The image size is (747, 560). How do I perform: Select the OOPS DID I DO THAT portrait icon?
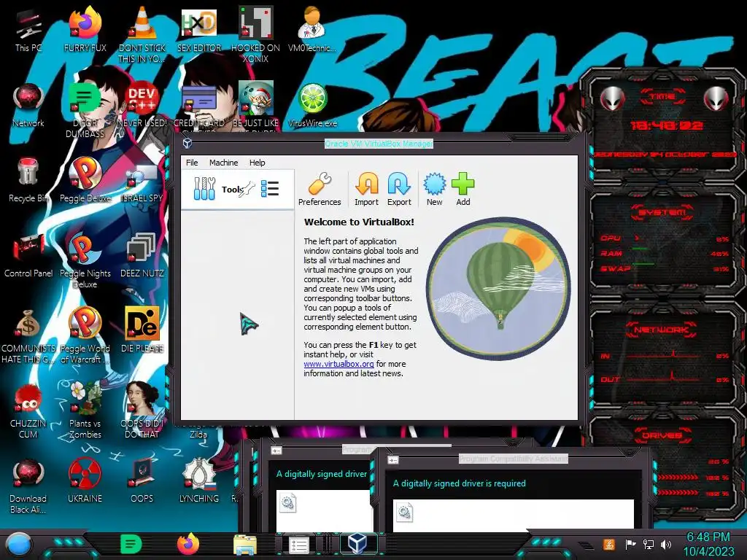pos(142,411)
